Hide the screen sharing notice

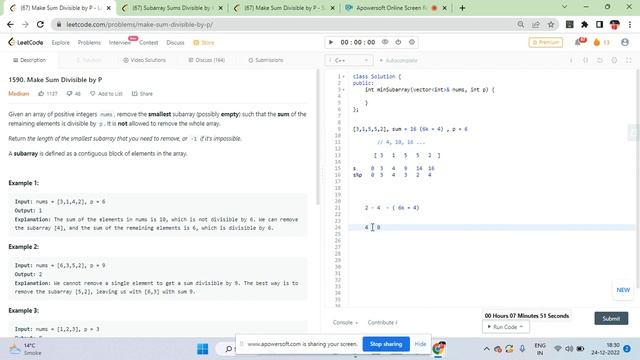point(420,344)
